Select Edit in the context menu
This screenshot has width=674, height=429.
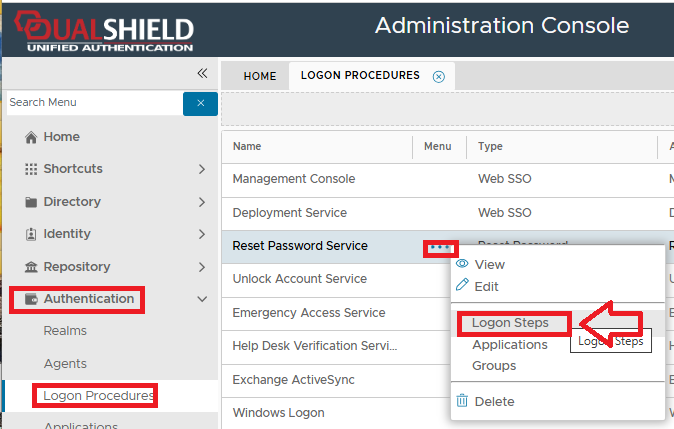(486, 286)
